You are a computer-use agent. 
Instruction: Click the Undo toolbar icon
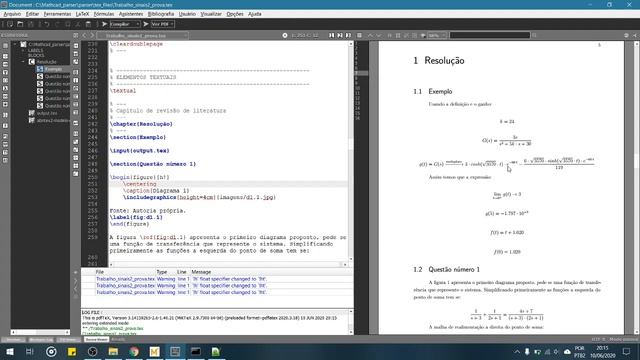pyautogui.click(x=47, y=24)
